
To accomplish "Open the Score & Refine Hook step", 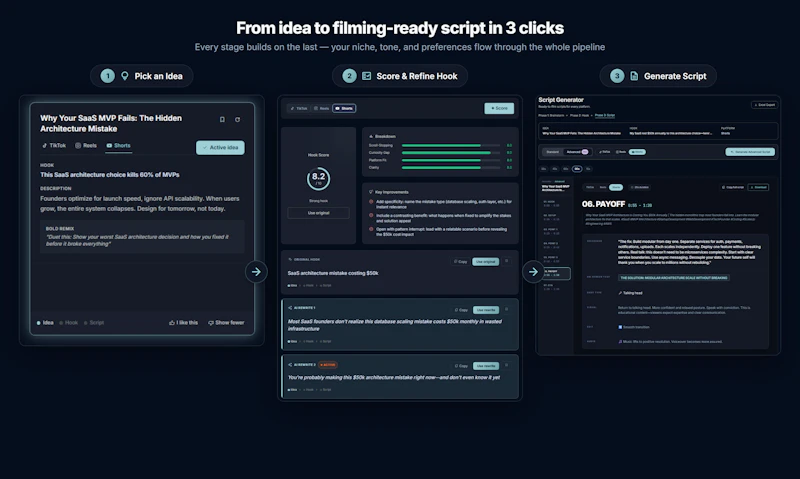I will (x=400, y=76).
